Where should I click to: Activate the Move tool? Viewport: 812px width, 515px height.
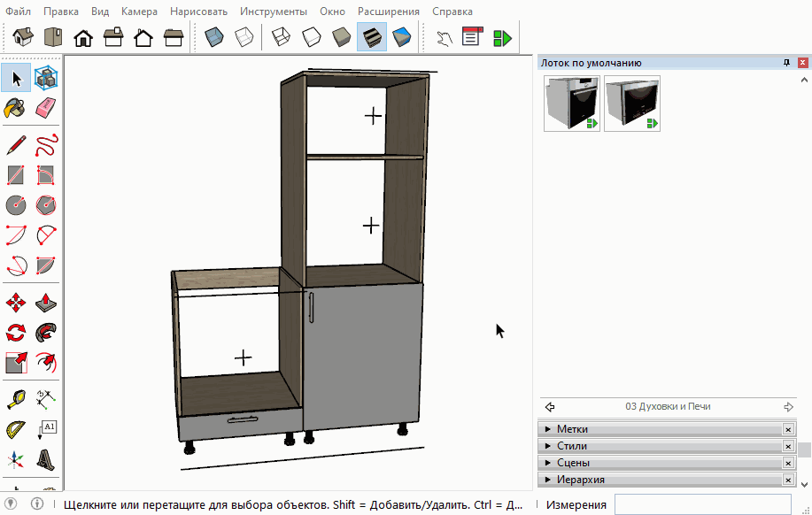pos(16,303)
